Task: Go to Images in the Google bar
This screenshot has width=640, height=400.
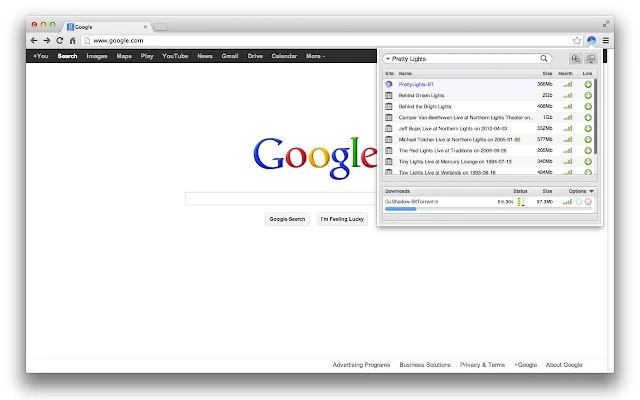Action: (x=97, y=56)
